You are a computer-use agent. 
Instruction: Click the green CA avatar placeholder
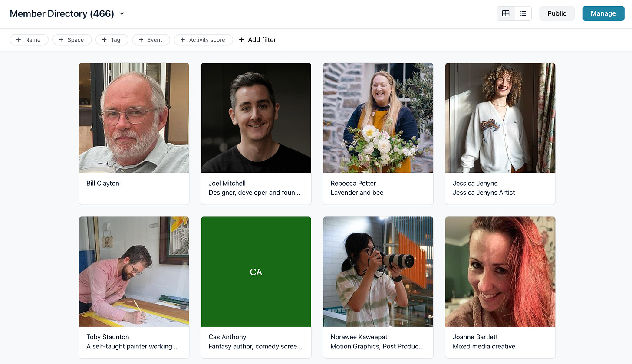pyautogui.click(x=256, y=272)
